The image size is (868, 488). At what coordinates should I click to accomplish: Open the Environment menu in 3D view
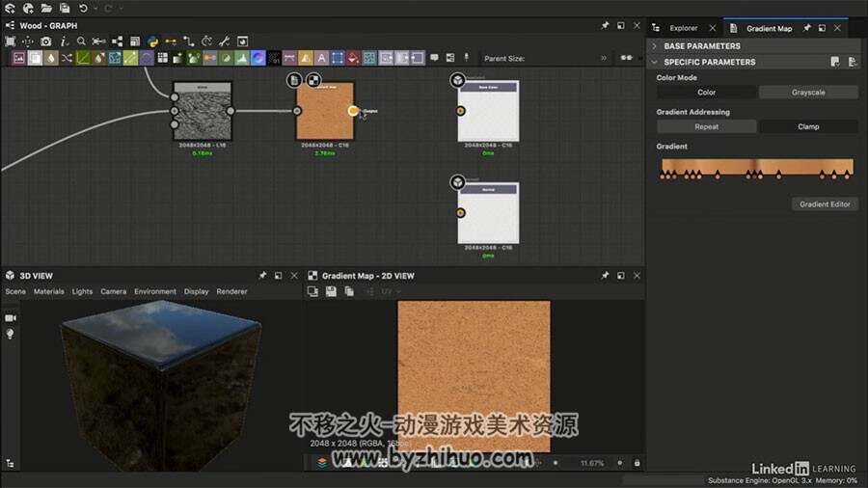coord(155,291)
